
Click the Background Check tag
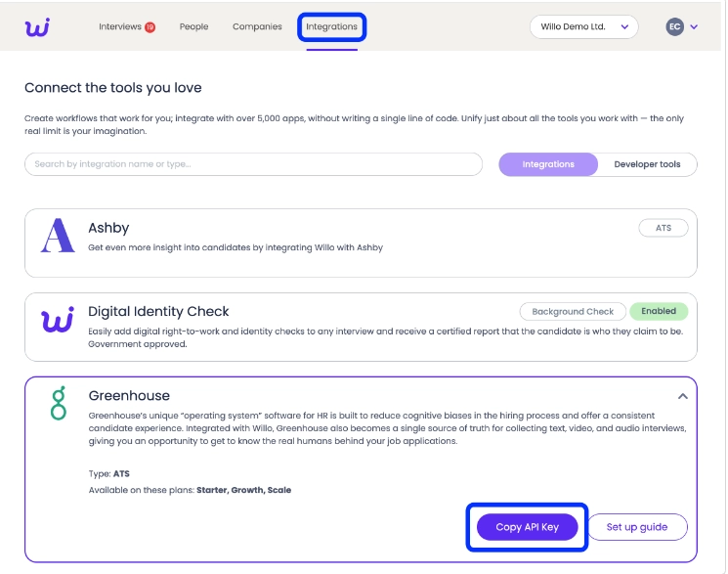point(573,311)
